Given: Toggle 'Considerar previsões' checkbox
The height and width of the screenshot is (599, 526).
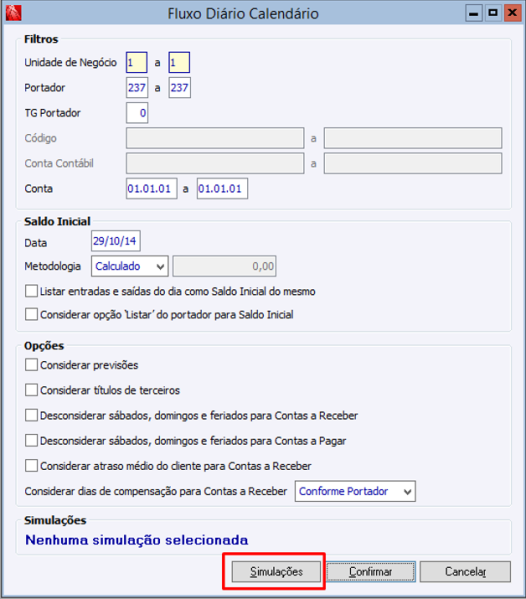Looking at the screenshot, I should pyautogui.click(x=31, y=365).
